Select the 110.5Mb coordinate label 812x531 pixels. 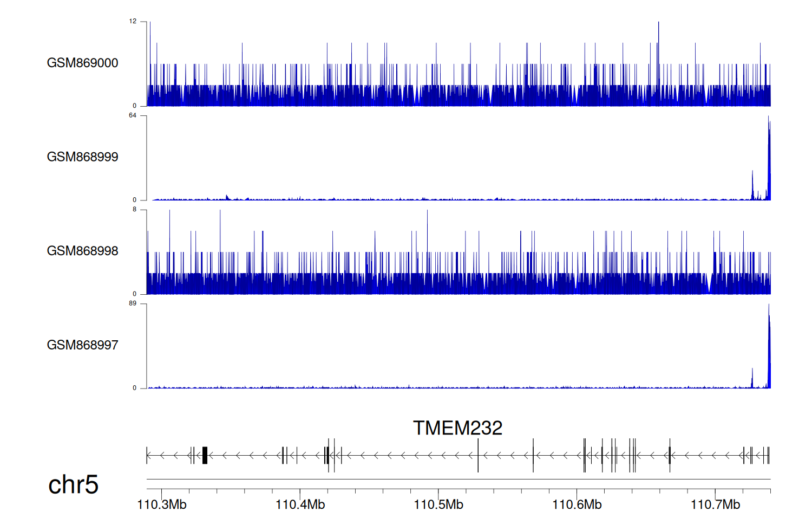point(438,504)
